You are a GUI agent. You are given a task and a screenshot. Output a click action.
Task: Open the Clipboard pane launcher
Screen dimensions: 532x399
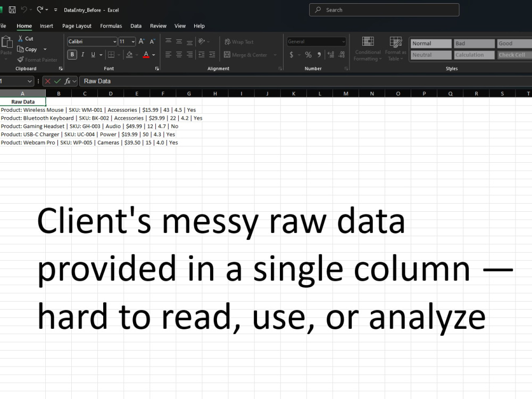(61, 69)
